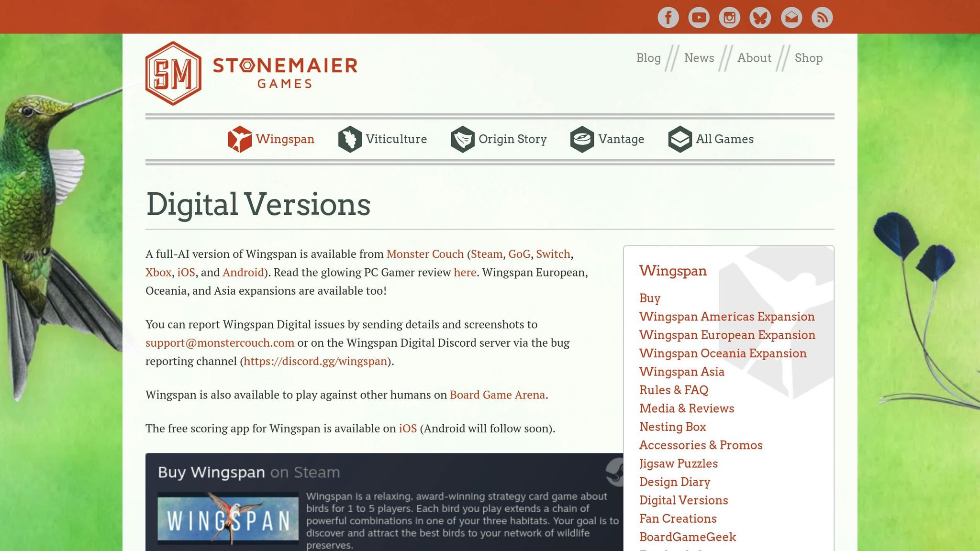
Task: Open the Shop menu item
Action: [x=809, y=58]
